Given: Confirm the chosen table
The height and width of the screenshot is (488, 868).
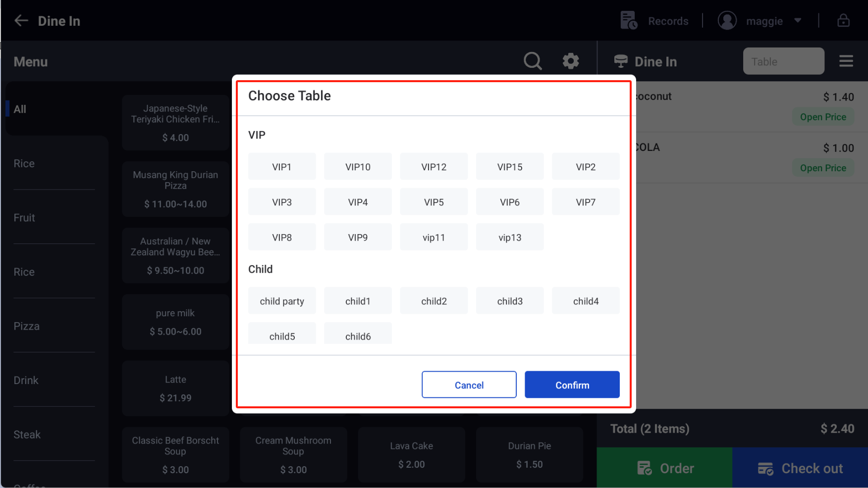Looking at the screenshot, I should point(572,385).
